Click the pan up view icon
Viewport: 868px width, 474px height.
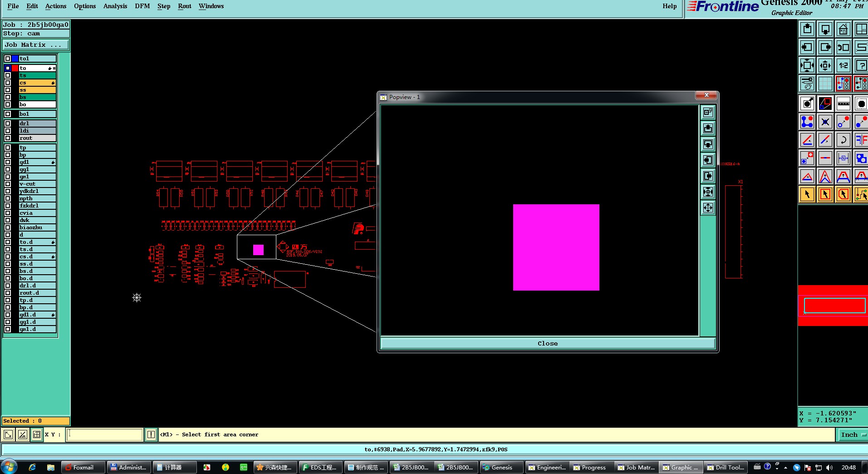click(807, 30)
